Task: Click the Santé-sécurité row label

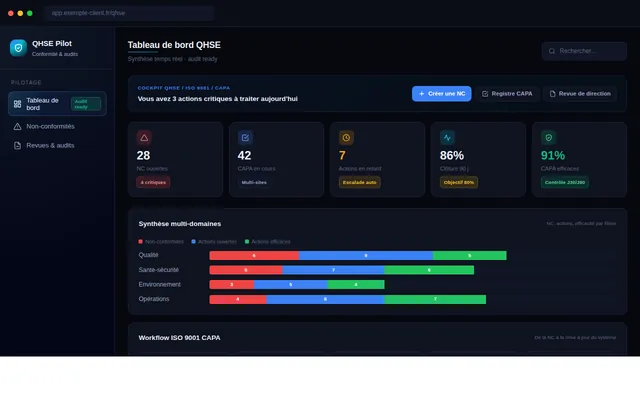Action: pyautogui.click(x=158, y=270)
